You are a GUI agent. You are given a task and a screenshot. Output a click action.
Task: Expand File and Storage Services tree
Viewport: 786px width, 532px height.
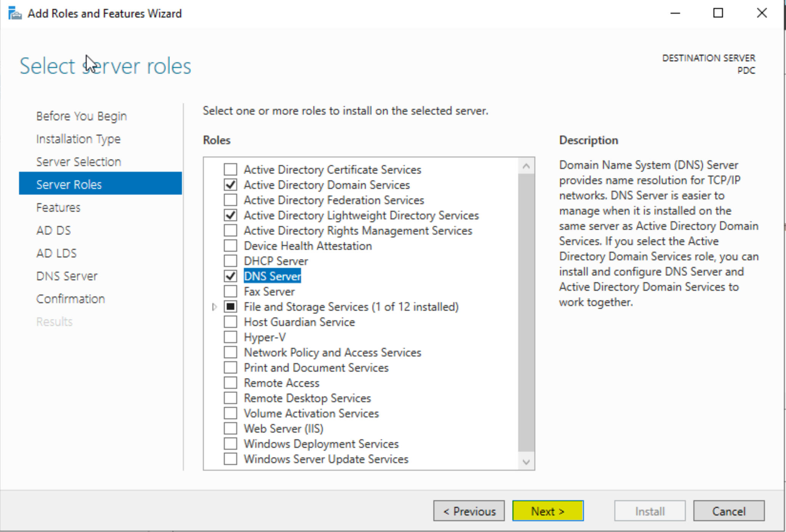click(215, 307)
